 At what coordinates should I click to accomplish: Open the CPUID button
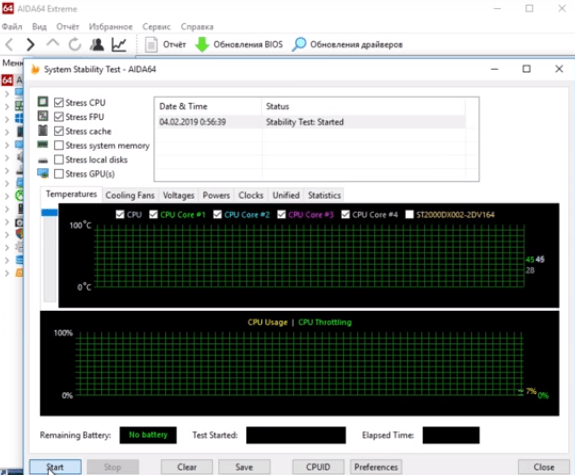click(318, 467)
